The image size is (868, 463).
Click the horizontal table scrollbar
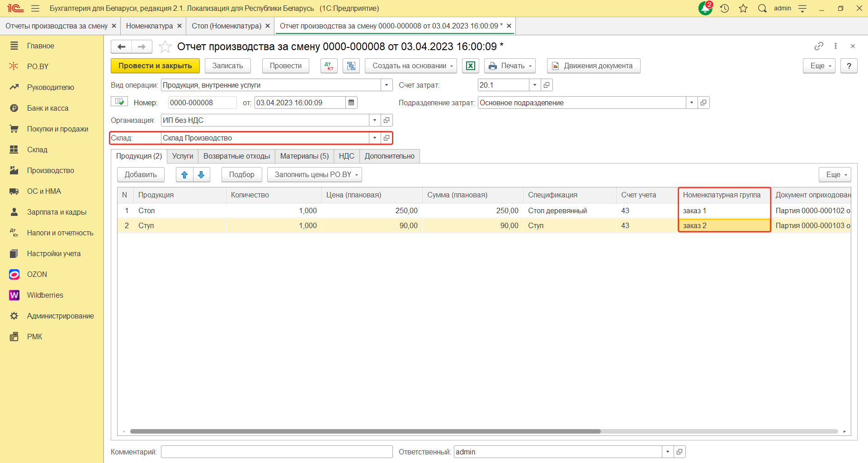[x=365, y=431]
